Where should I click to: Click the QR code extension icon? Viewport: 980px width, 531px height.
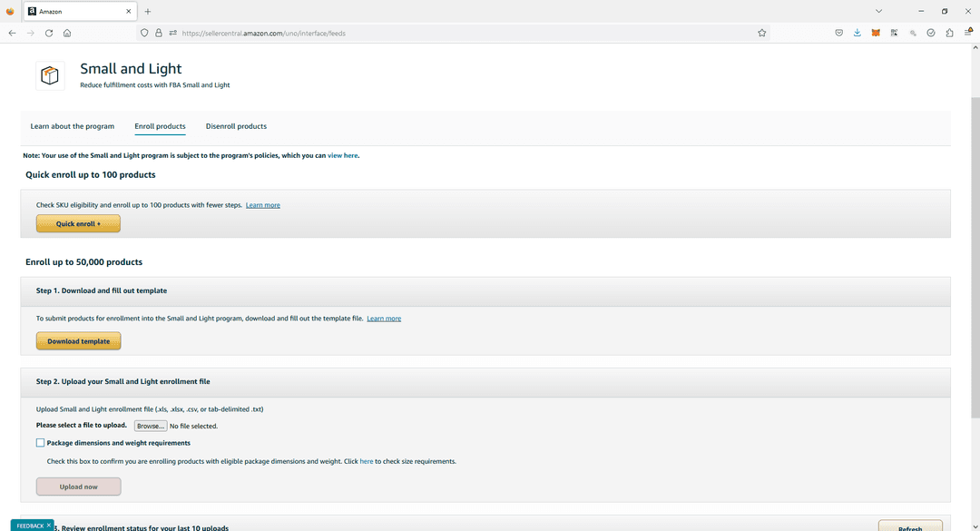[x=895, y=34]
